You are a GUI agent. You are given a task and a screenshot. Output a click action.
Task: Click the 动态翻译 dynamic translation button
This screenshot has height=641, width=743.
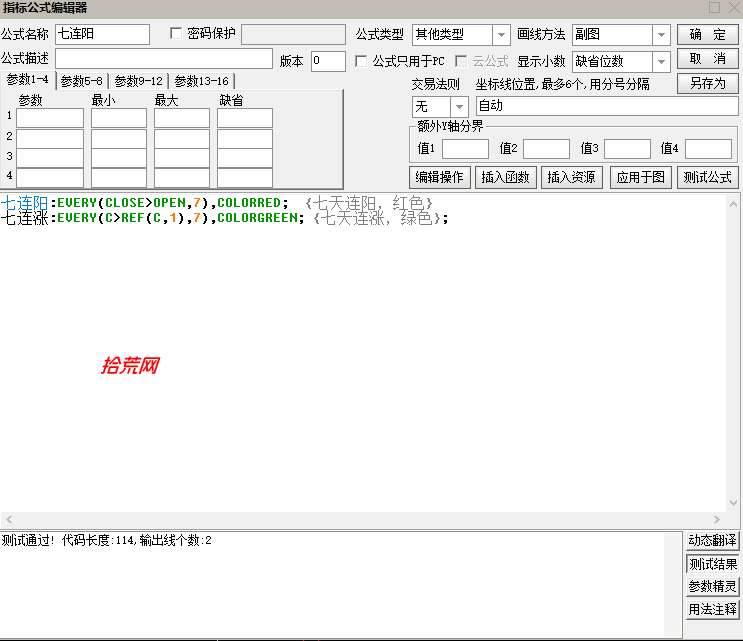tap(712, 540)
